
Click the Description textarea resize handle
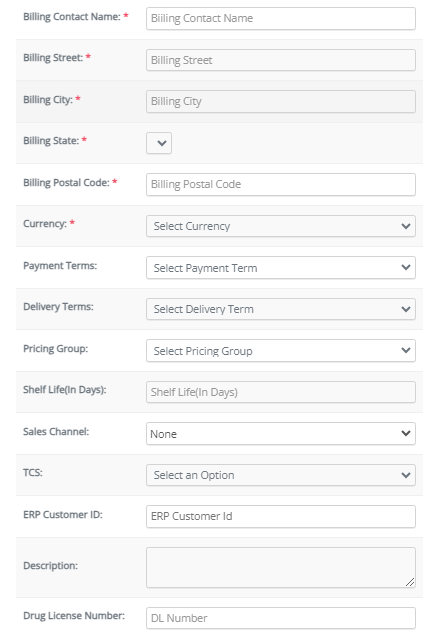click(x=410, y=582)
